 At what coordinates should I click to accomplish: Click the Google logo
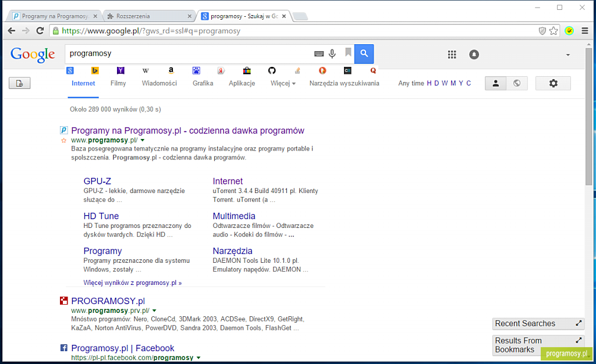pos(33,55)
